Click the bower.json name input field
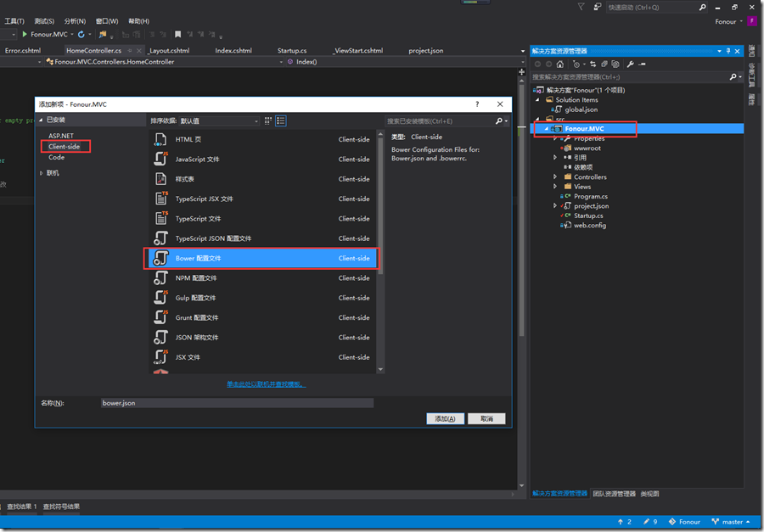The height and width of the screenshot is (532, 764). [238, 403]
